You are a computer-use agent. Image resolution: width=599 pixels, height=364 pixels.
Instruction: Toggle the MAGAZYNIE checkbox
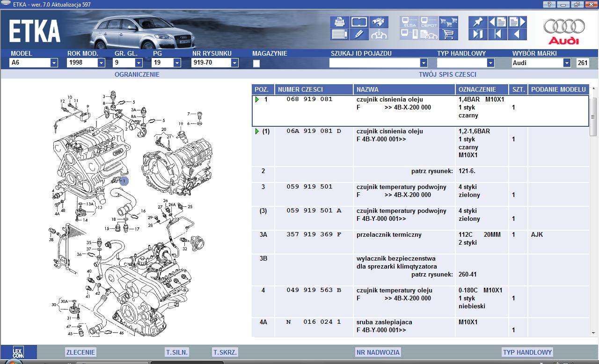pyautogui.click(x=256, y=64)
